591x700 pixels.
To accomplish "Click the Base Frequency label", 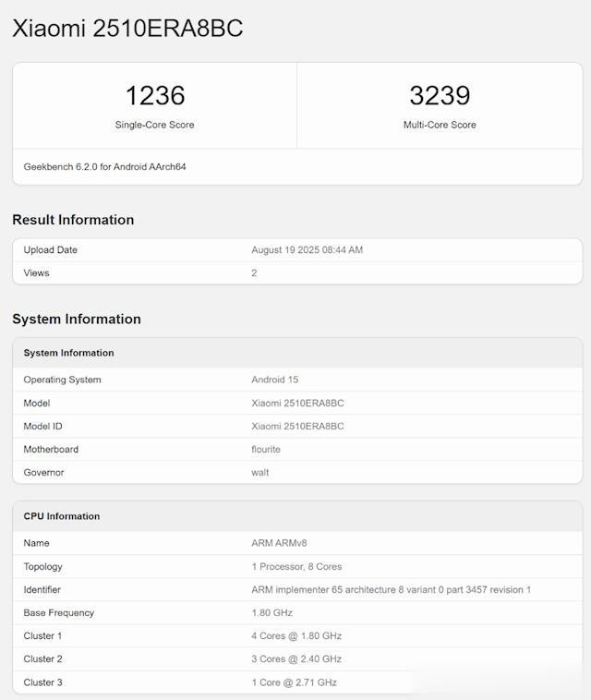I will point(59,613).
